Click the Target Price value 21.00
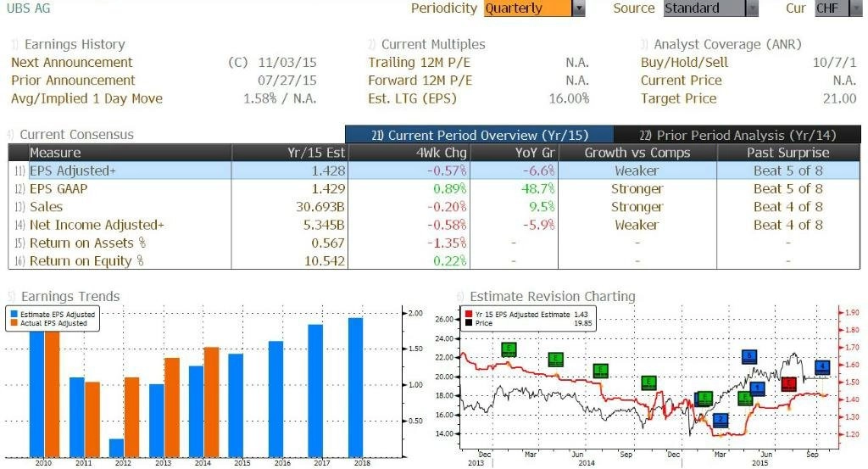The height and width of the screenshot is (469, 868). click(x=840, y=98)
